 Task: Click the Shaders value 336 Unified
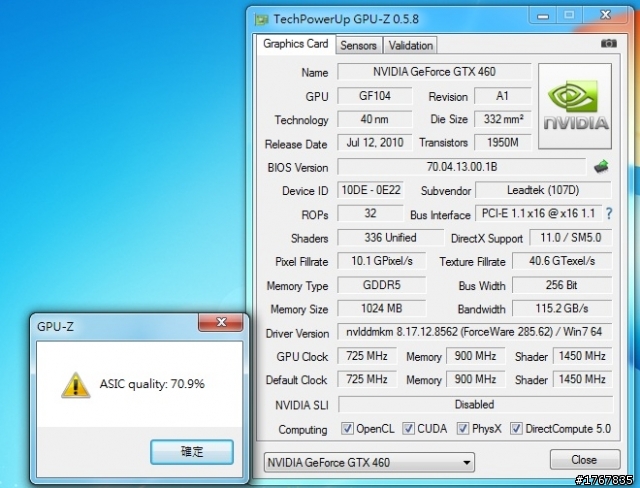click(391, 237)
